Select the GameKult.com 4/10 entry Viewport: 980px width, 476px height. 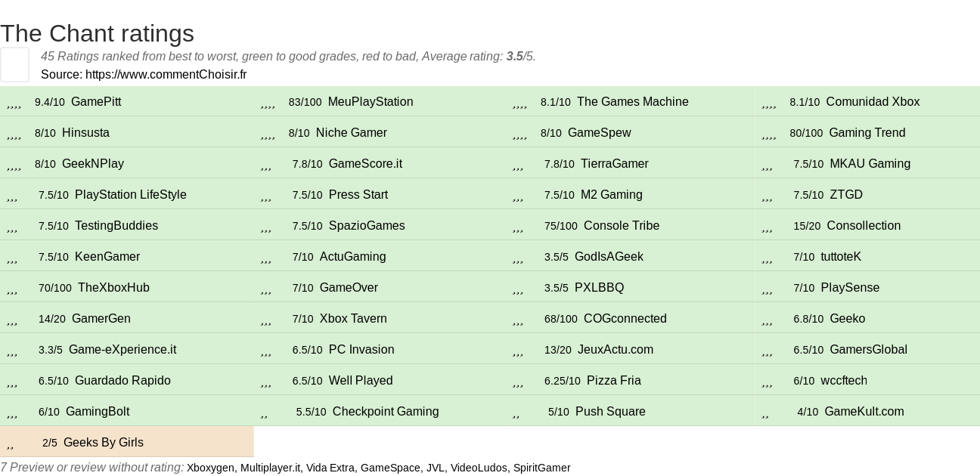[x=867, y=411]
